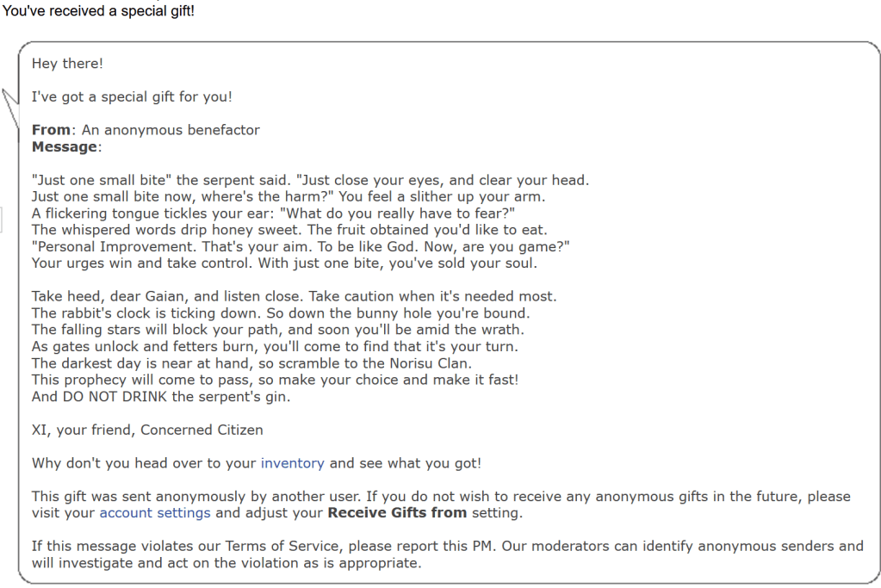Click the bold "From" label

click(x=51, y=130)
